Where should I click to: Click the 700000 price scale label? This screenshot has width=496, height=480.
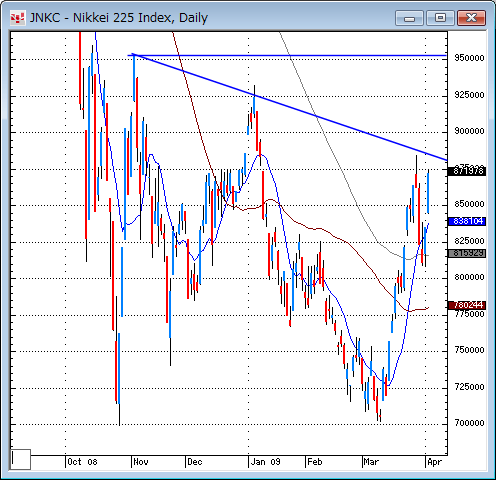[469, 423]
